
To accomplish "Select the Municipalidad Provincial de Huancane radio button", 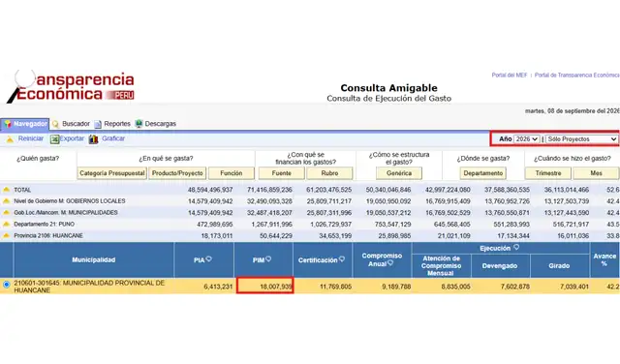I will [7, 285].
